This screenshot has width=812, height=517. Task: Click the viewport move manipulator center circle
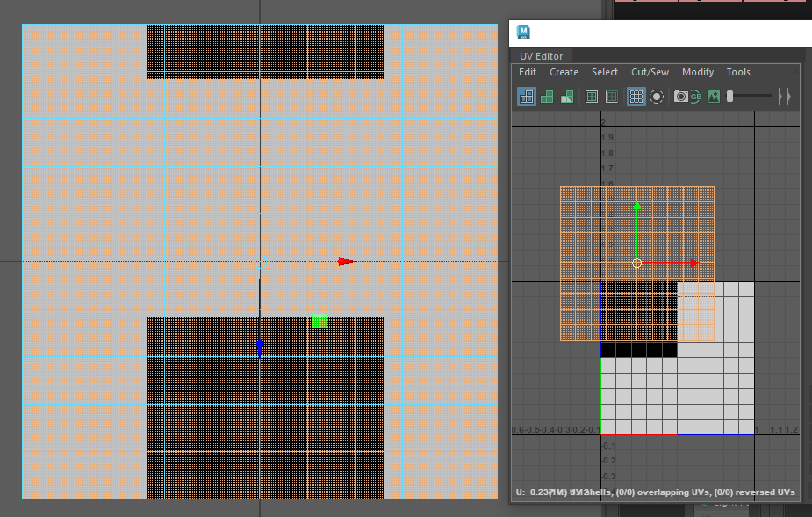(260, 262)
